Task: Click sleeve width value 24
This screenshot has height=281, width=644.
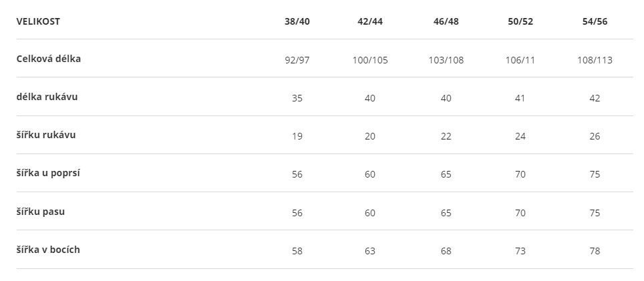Action: coord(520,137)
